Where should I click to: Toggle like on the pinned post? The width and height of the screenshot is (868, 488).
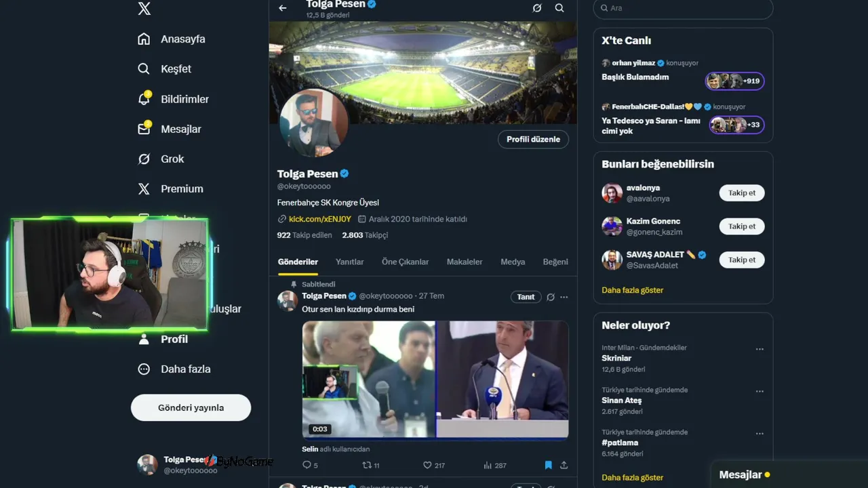point(427,465)
